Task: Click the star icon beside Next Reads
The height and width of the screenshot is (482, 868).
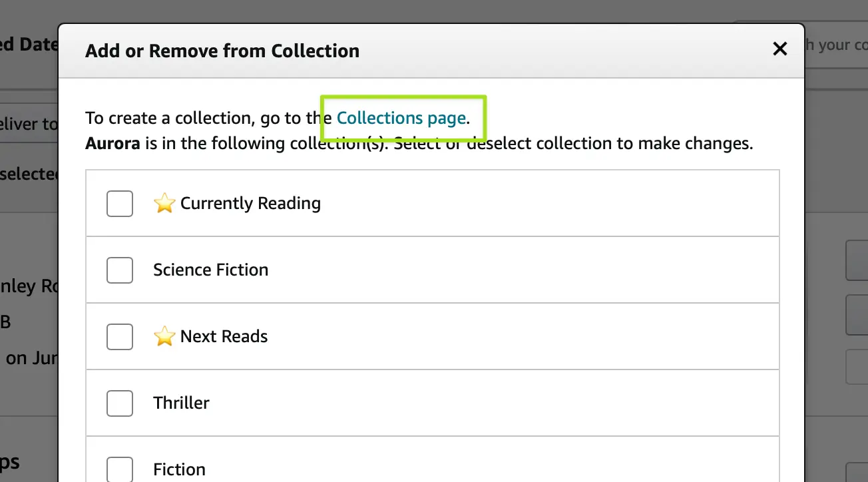Action: [164, 337]
